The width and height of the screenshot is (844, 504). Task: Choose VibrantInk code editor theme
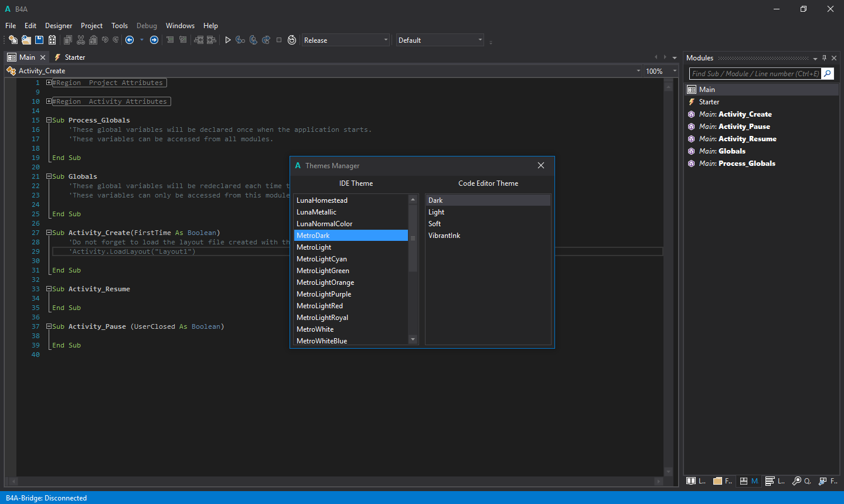point(488,236)
